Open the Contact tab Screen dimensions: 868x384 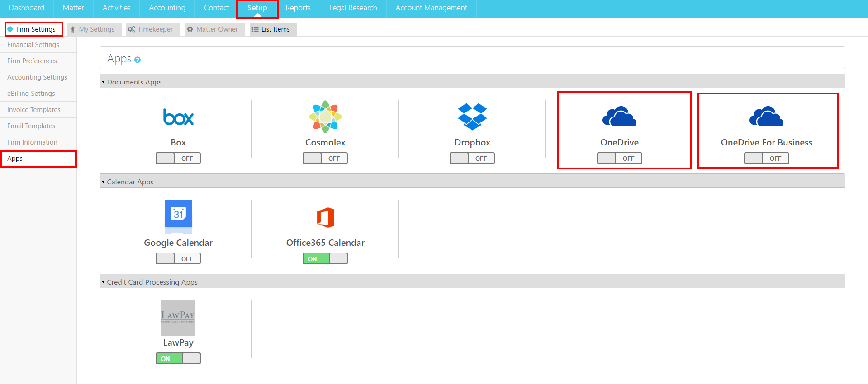217,8
